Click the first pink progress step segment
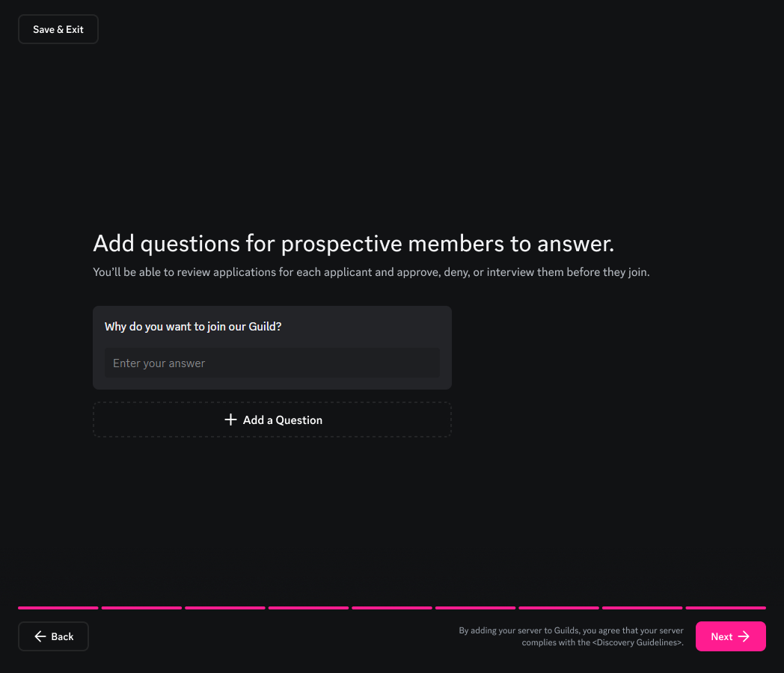The width and height of the screenshot is (784, 673). 58,608
